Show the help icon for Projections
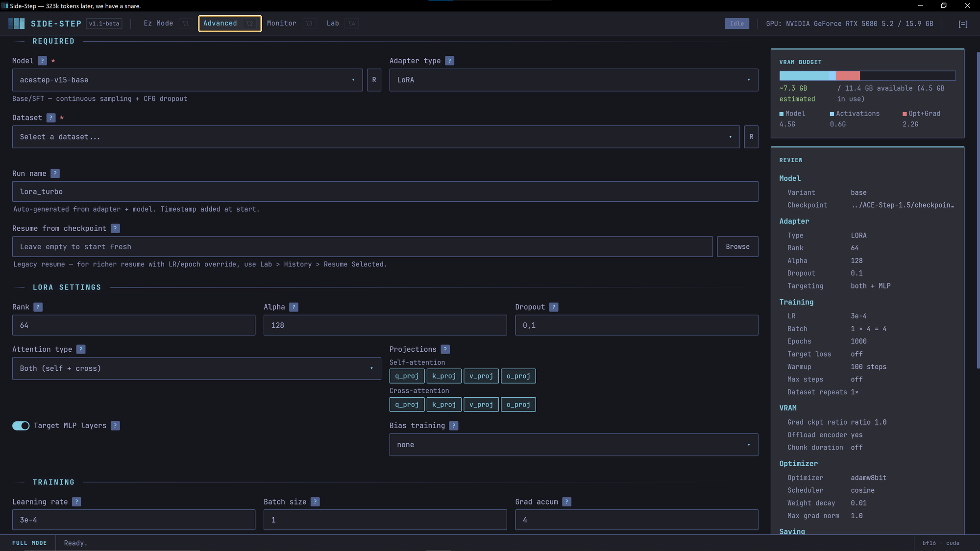 (x=445, y=349)
